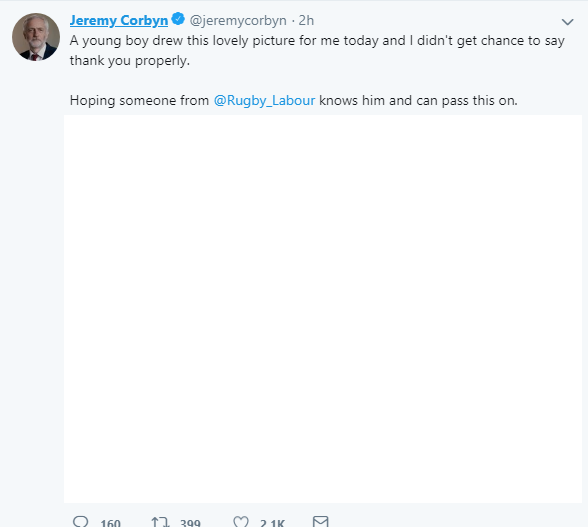The image size is (588, 527).
Task: Visit the @Rugby_Labour mention
Action: (264, 101)
